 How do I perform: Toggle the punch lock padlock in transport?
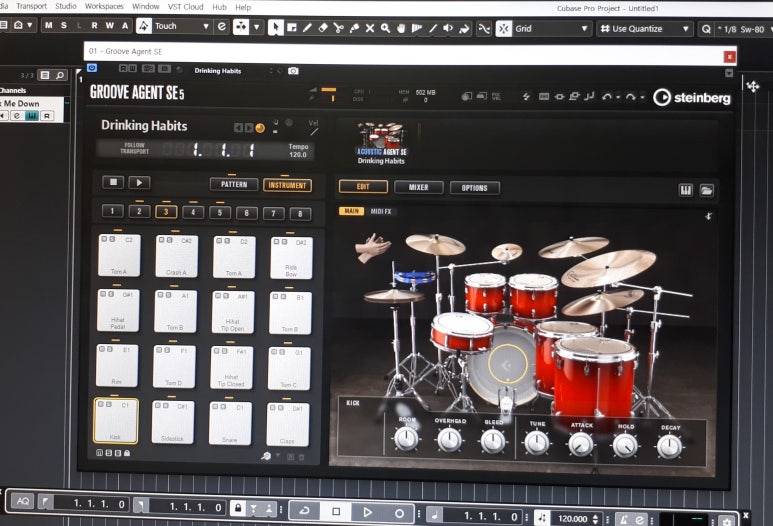pyautogui.click(x=238, y=508)
